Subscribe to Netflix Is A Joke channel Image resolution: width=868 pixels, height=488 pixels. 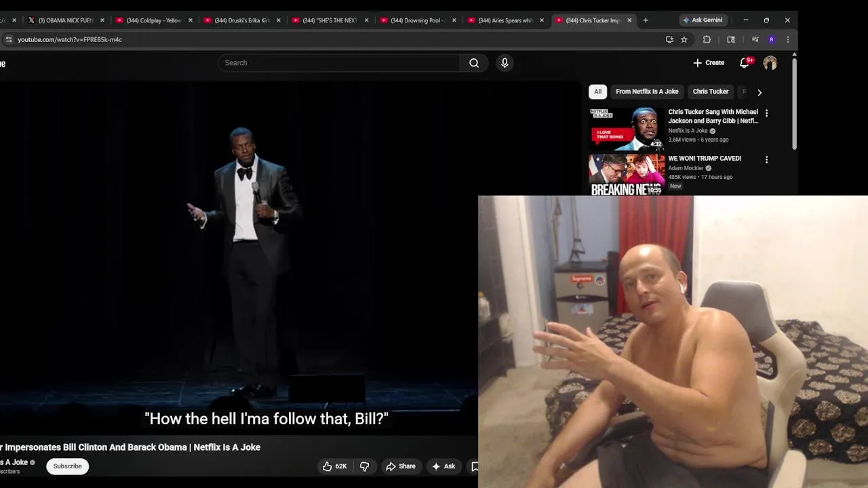(67, 466)
